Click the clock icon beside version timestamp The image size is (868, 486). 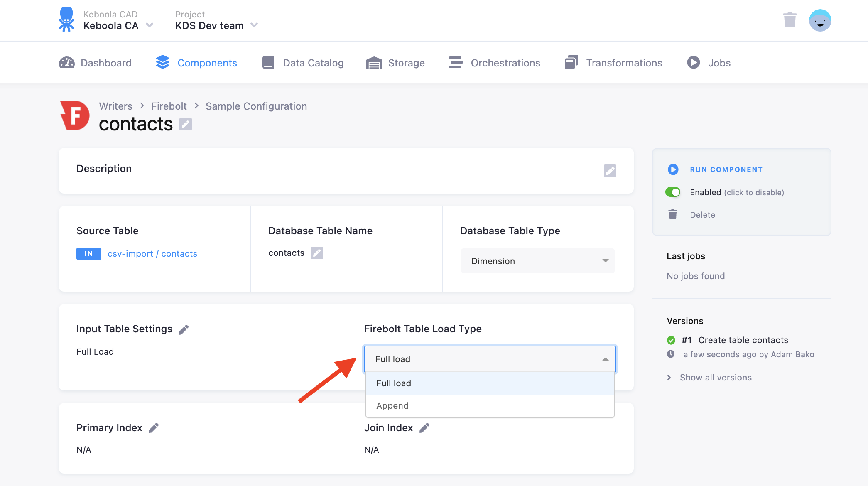[671, 354]
